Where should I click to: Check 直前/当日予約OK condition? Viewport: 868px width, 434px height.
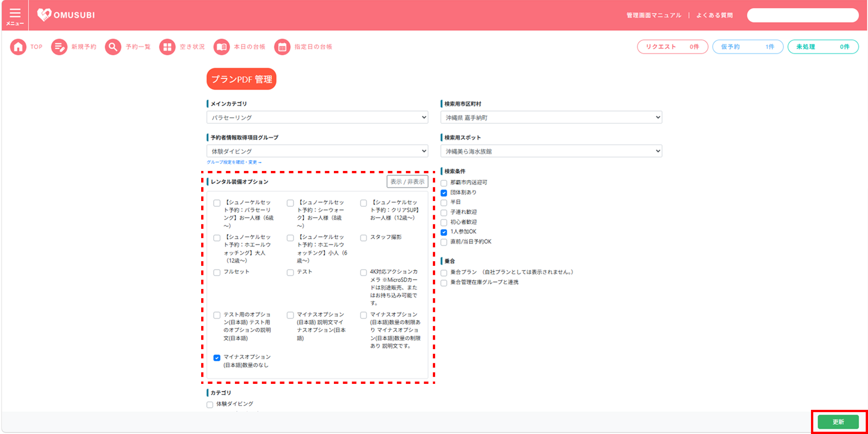tap(444, 243)
